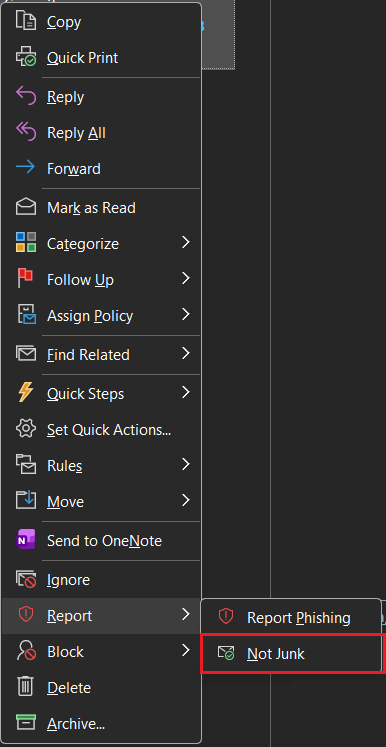This screenshot has width=386, height=747.
Task: Click the Delete trash can icon
Action: 26,687
